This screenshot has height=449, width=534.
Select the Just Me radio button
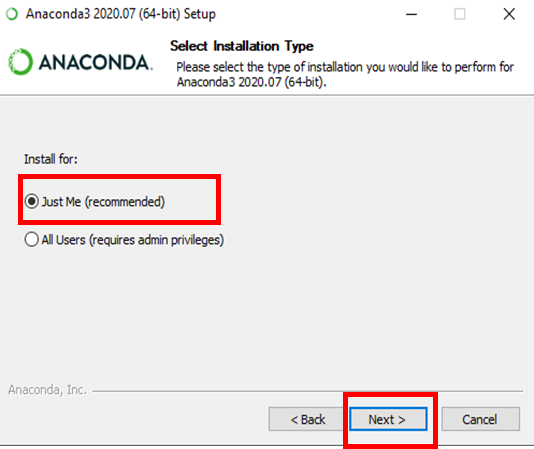point(32,201)
